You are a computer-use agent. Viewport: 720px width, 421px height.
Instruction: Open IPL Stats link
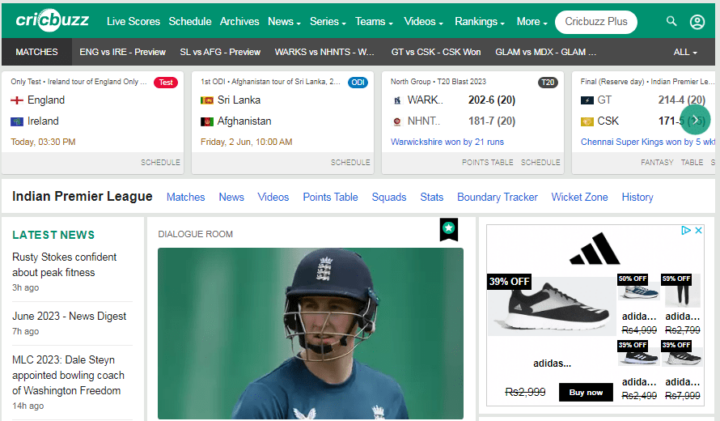[432, 197]
